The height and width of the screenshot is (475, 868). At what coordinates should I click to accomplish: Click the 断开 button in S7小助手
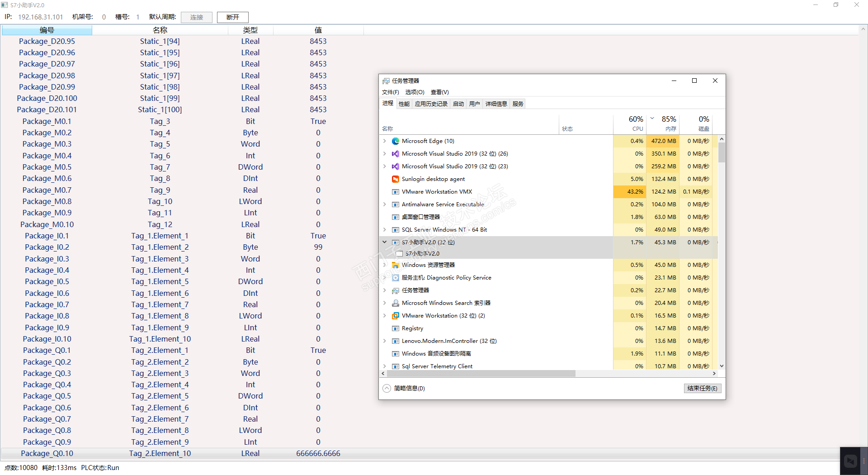233,17
